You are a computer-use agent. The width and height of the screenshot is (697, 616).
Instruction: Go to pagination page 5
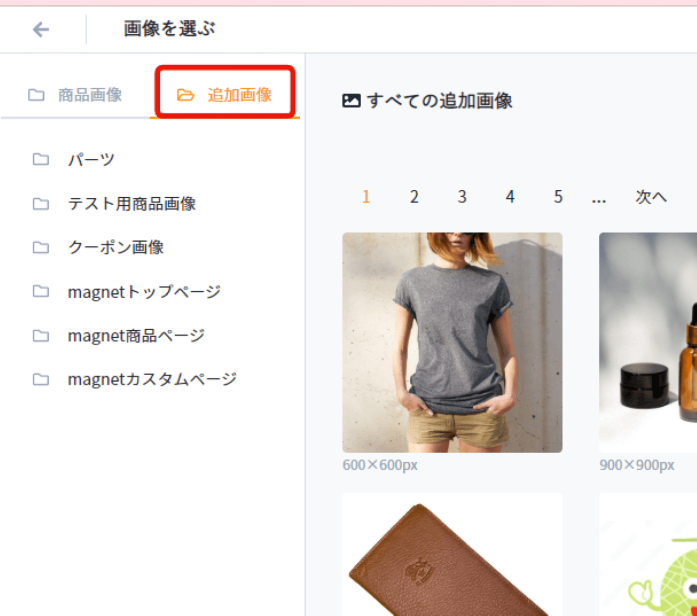click(x=558, y=197)
